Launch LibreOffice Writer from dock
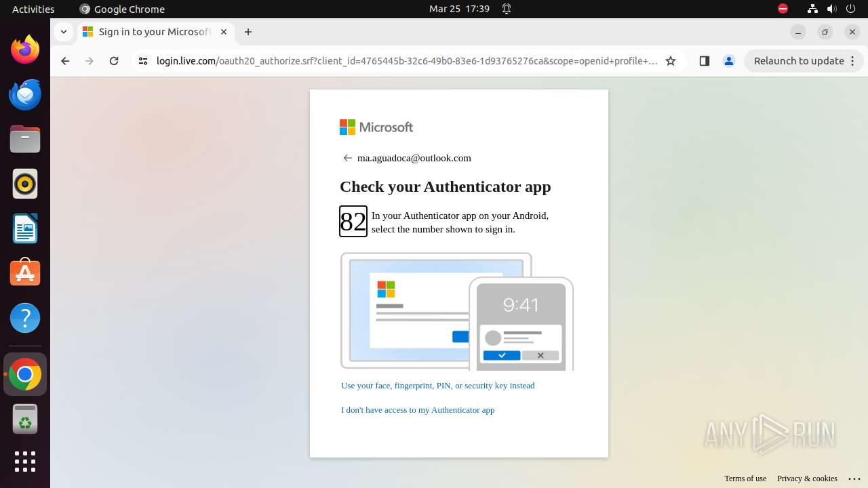The image size is (868, 488). click(25, 228)
